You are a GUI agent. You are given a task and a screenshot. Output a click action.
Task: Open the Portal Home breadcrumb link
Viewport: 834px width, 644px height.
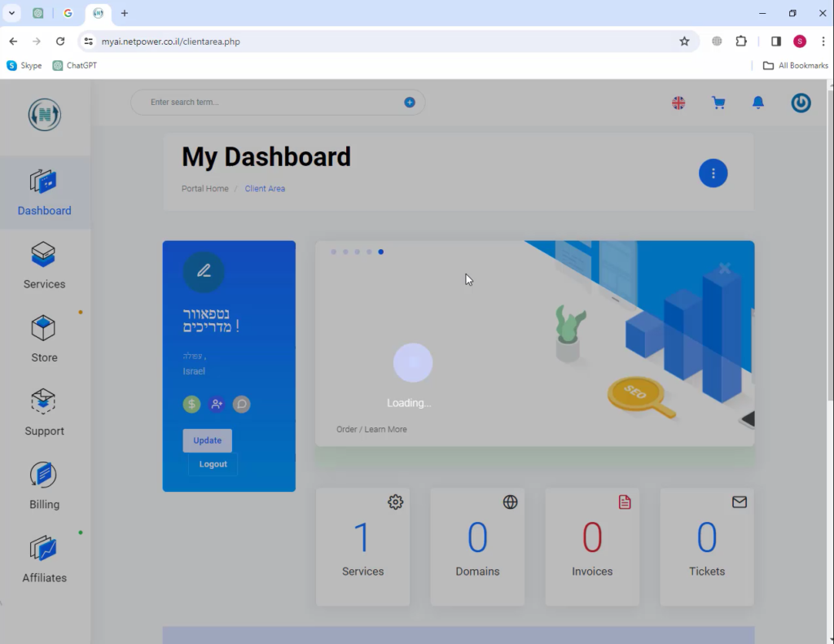(205, 189)
